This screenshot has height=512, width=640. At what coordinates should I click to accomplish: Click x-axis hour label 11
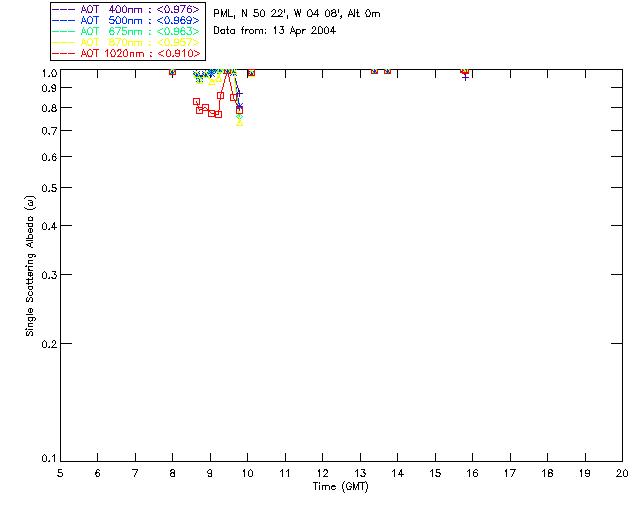285,473
